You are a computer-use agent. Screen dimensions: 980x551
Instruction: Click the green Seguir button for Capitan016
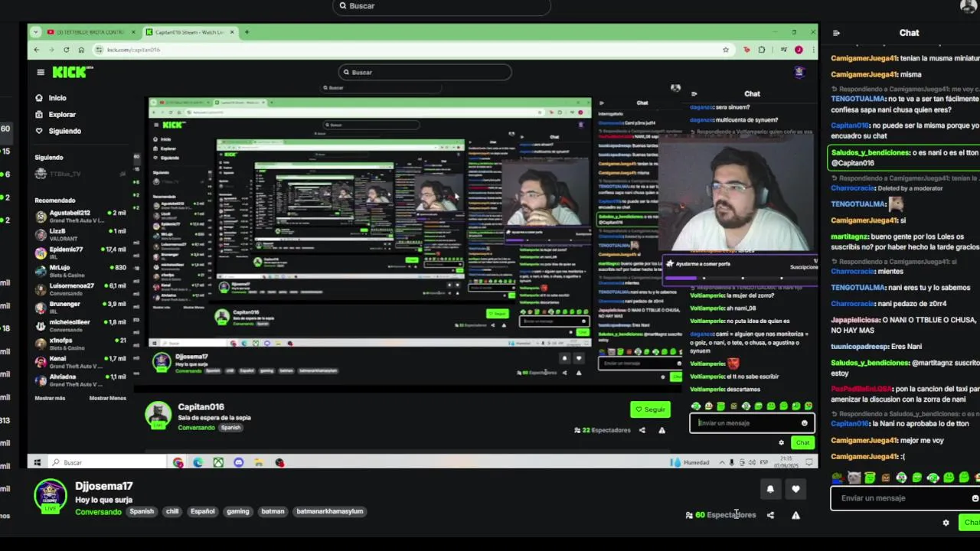tap(650, 409)
